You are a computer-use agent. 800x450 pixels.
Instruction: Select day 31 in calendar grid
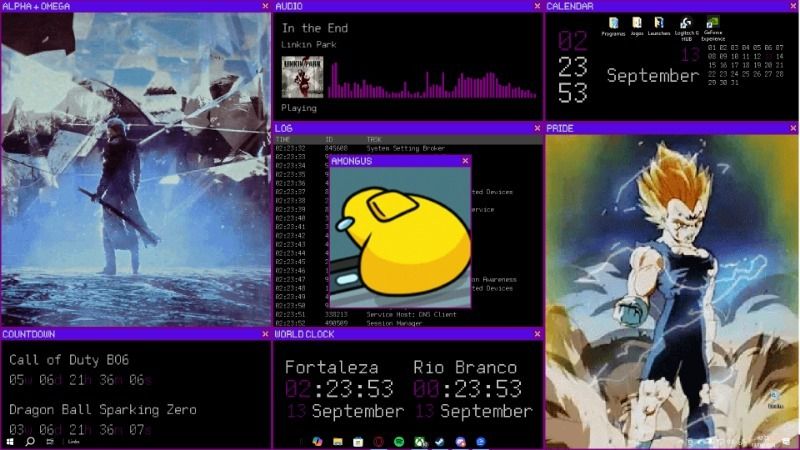tap(735, 83)
